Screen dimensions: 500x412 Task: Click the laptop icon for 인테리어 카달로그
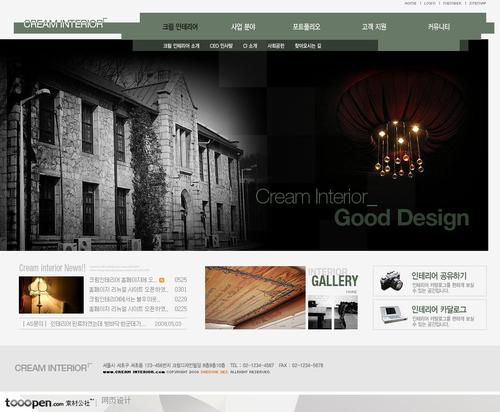coord(393,314)
